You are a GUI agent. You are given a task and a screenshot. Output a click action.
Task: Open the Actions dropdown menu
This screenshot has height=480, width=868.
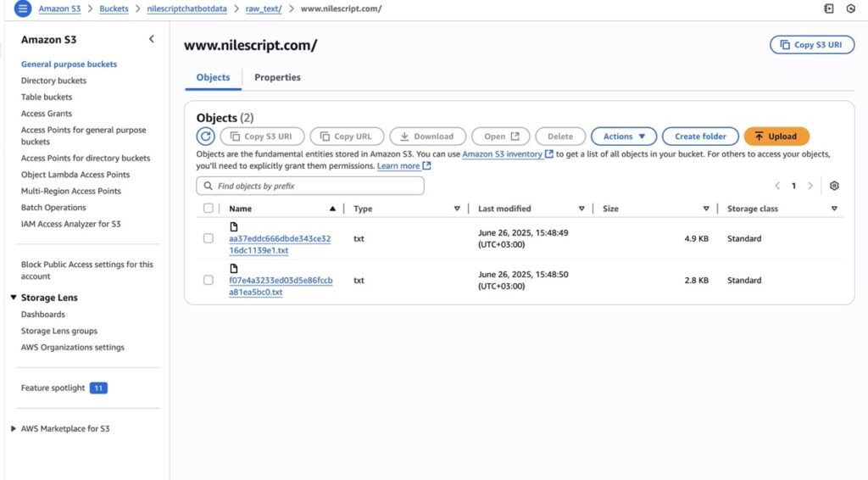pyautogui.click(x=624, y=137)
